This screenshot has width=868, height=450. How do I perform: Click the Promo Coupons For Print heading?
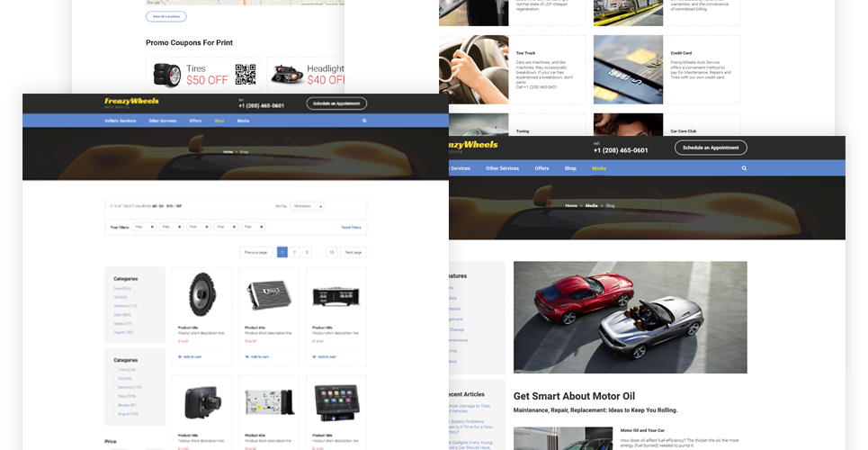(189, 42)
